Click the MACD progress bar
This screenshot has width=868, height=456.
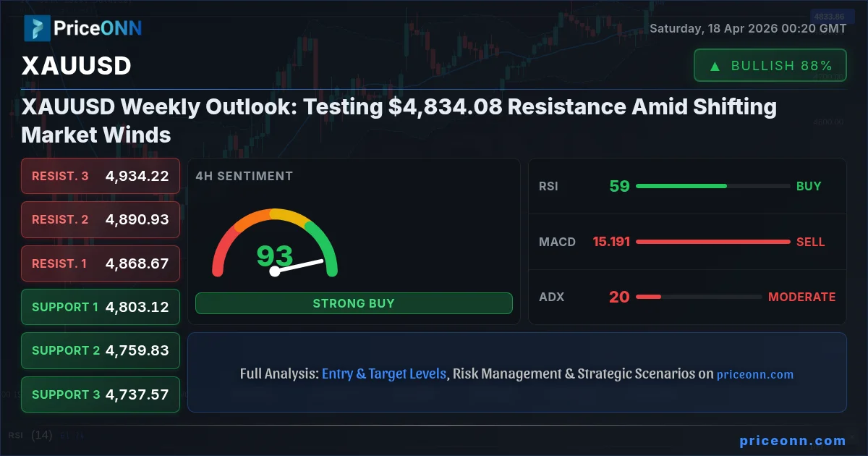point(713,242)
